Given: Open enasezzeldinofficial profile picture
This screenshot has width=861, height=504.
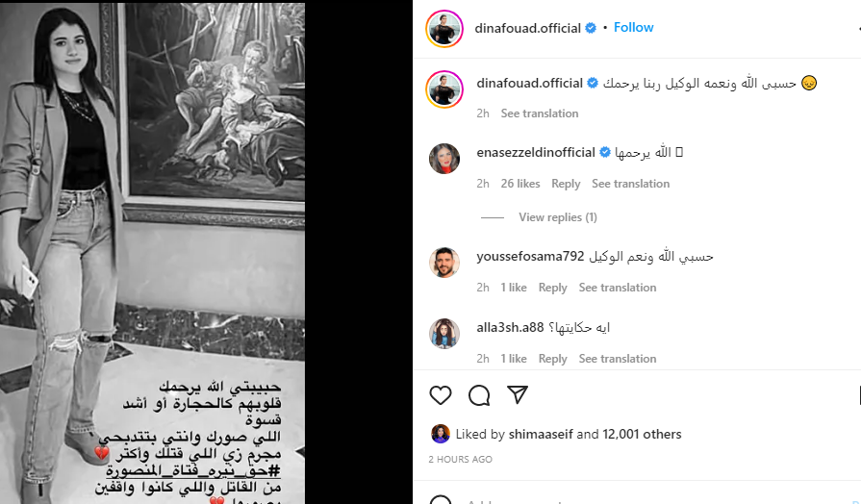Looking at the screenshot, I should 444,159.
